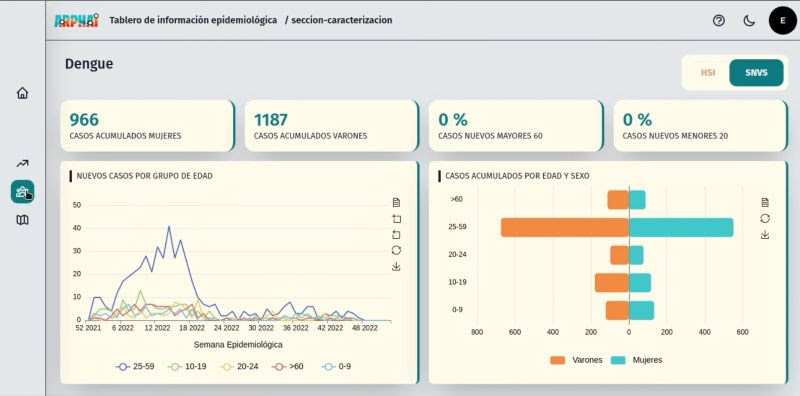
Task: Switch to the HSI data source
Action: [708, 72]
